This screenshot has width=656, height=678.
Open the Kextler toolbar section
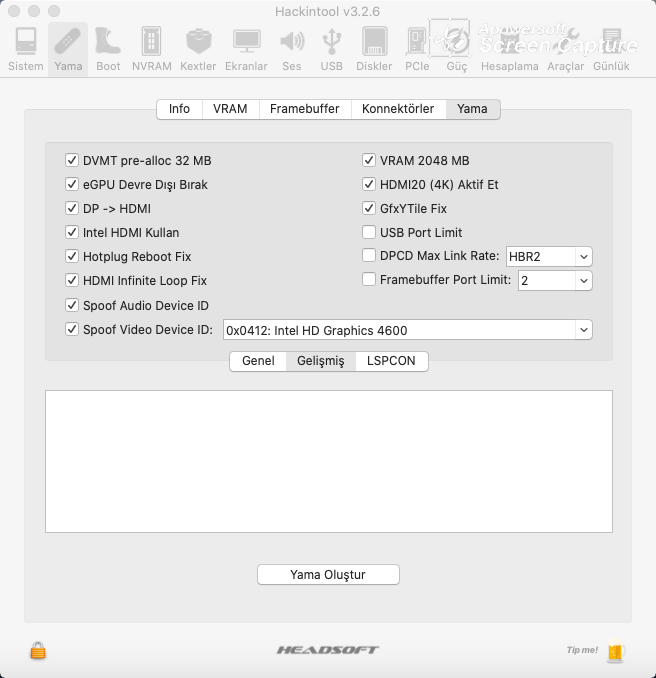click(198, 49)
